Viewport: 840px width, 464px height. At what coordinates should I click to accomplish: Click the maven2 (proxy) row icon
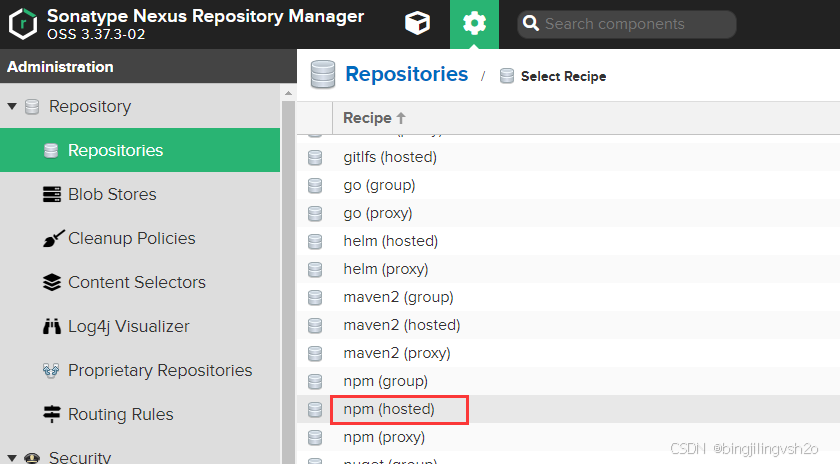pyautogui.click(x=315, y=353)
